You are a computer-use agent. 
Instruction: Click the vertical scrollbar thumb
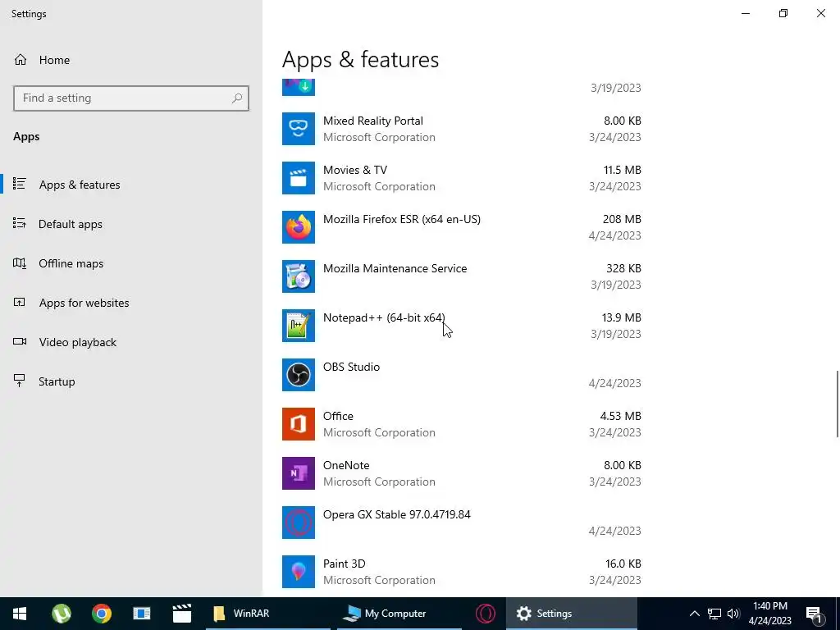pyautogui.click(x=837, y=404)
